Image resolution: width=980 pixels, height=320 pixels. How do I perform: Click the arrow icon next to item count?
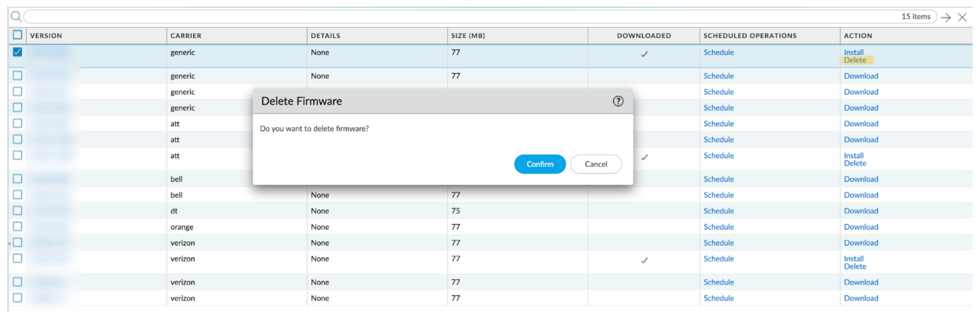(x=946, y=17)
